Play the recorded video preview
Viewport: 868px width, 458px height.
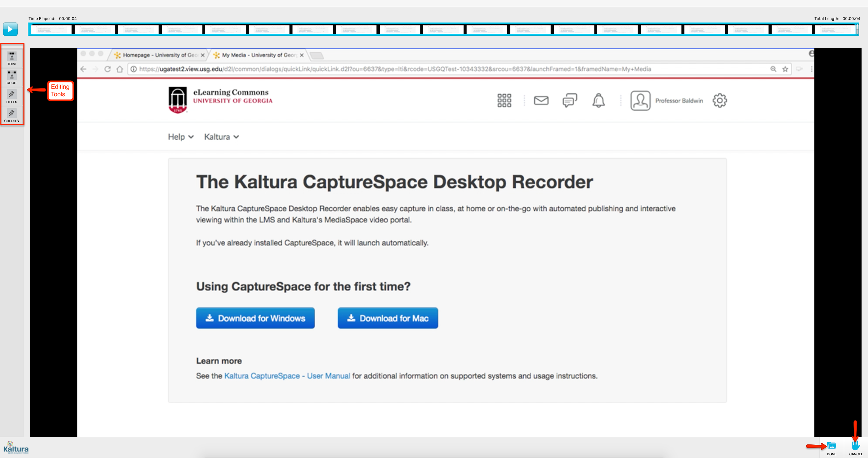(10, 29)
